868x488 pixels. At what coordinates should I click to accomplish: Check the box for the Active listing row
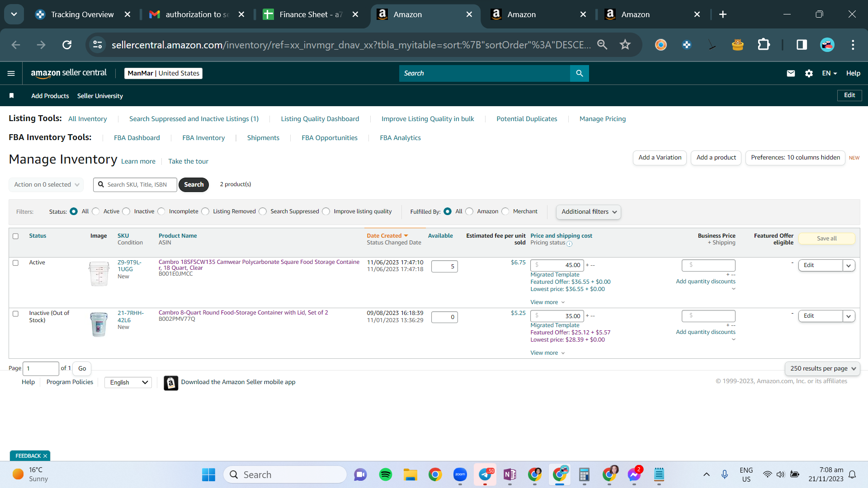16,263
